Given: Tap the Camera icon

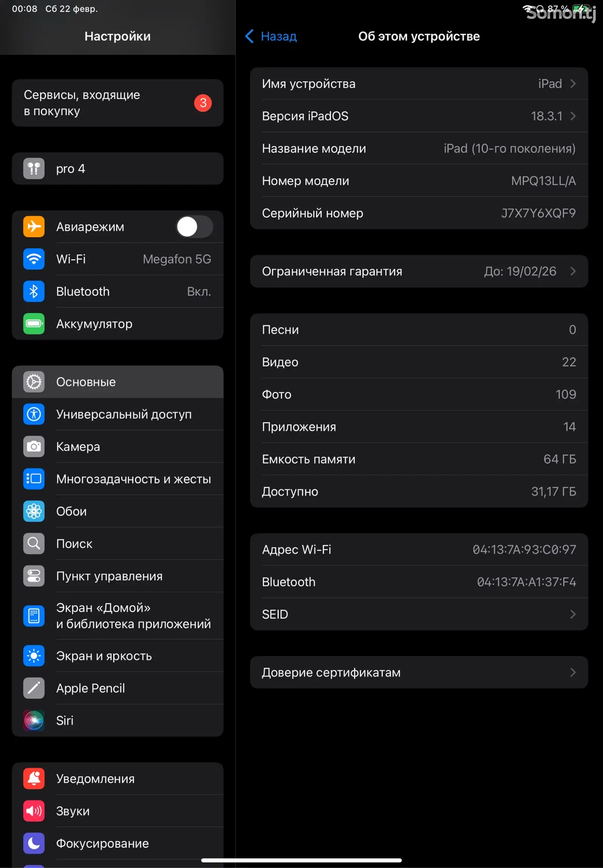Looking at the screenshot, I should [34, 447].
